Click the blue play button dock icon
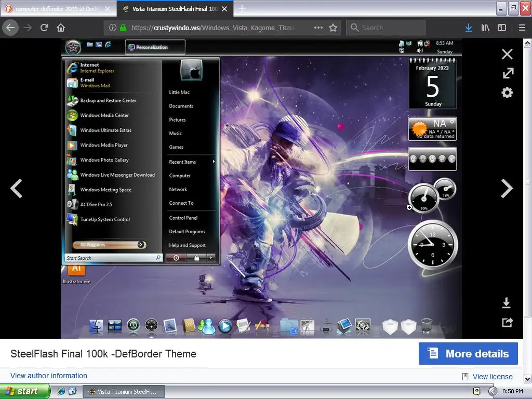 (225, 326)
